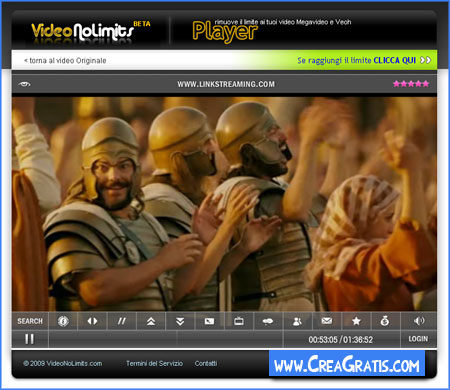
Task: Toggle the volume speaker icon
Action: [419, 321]
